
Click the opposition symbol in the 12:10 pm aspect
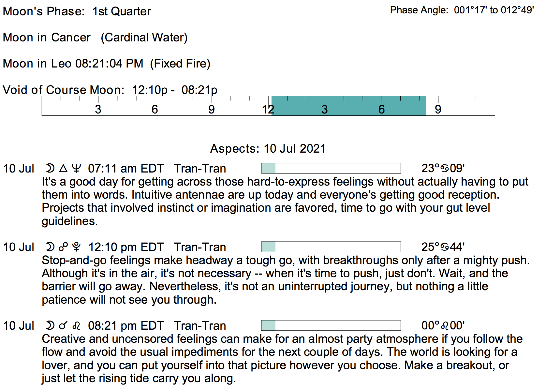63,247
